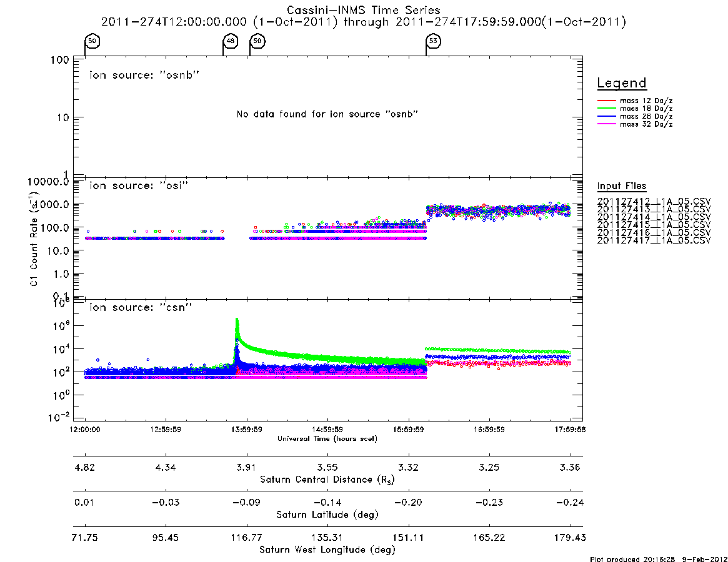Click the 116.77 west longitude value

pyautogui.click(x=247, y=538)
